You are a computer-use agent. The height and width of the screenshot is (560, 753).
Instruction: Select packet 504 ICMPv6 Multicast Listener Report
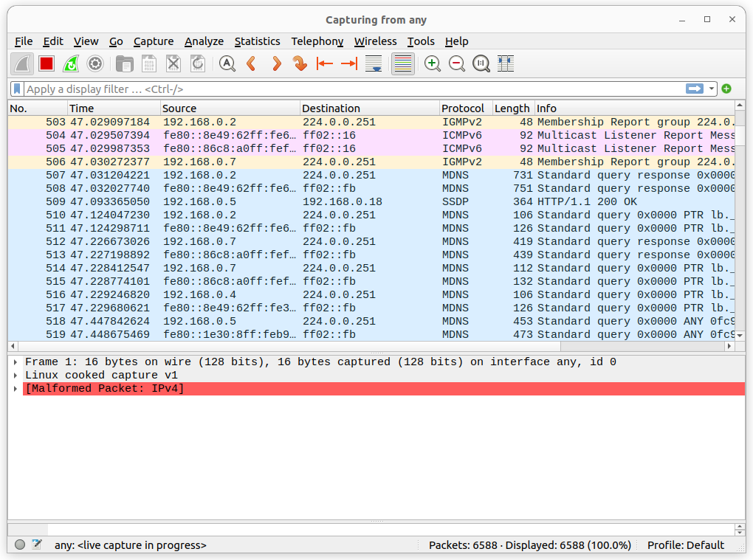point(371,135)
